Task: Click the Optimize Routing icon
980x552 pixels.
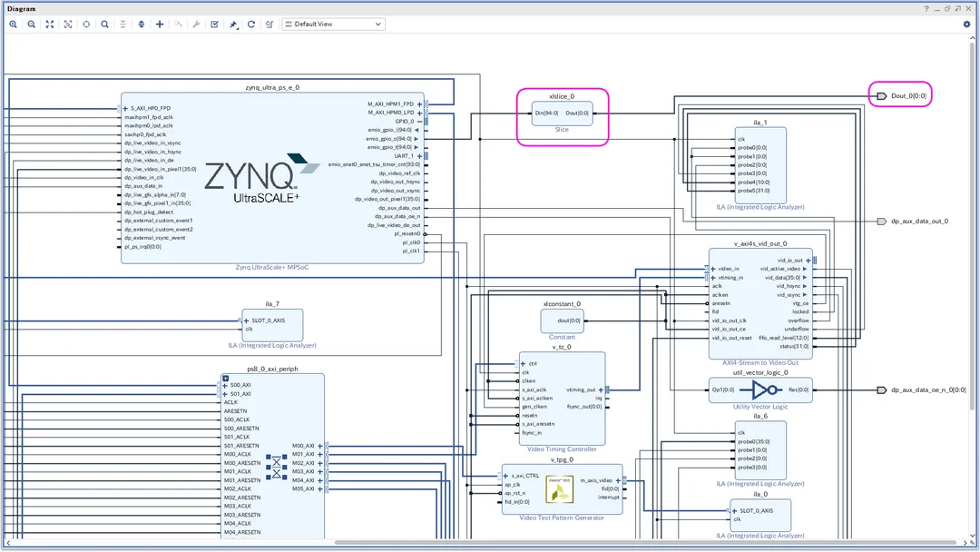Action: coord(269,25)
